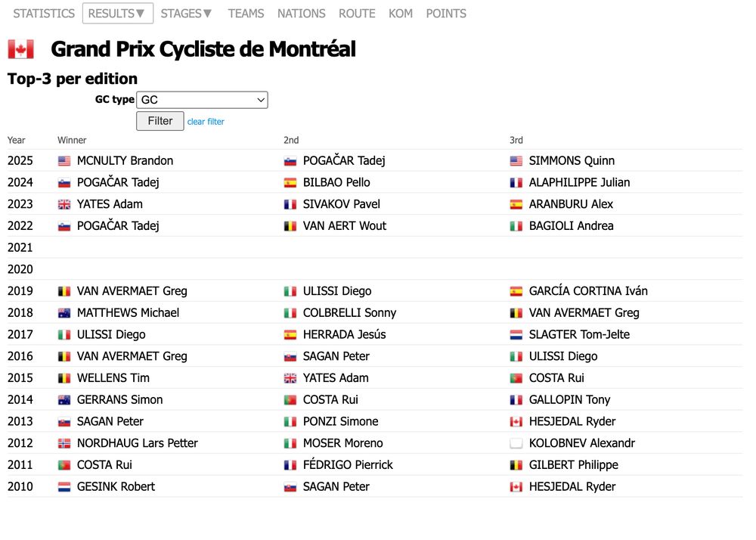Expand the RESULTS menu
This screenshot has height=540, width=756.
tap(117, 14)
